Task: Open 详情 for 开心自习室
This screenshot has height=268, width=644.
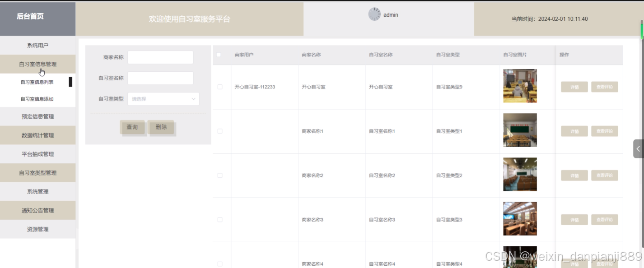Action: (574, 87)
